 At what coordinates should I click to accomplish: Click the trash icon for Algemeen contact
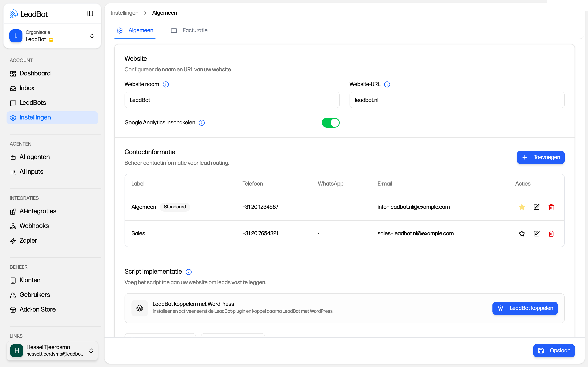(x=551, y=207)
